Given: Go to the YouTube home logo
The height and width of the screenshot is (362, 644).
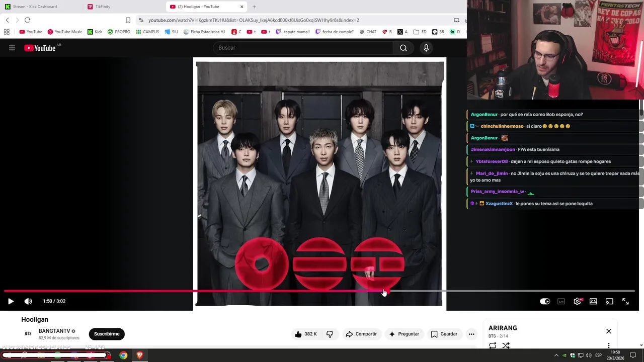Looking at the screenshot, I should tap(40, 48).
